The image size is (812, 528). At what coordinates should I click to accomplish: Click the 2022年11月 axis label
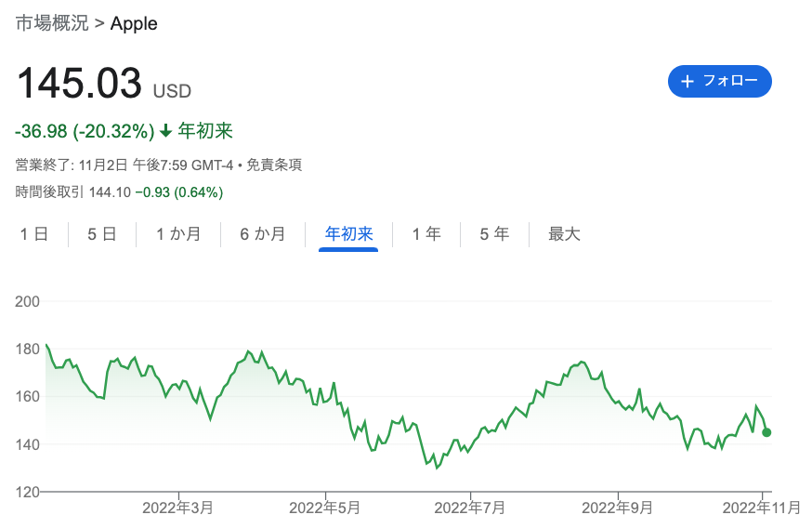click(762, 508)
